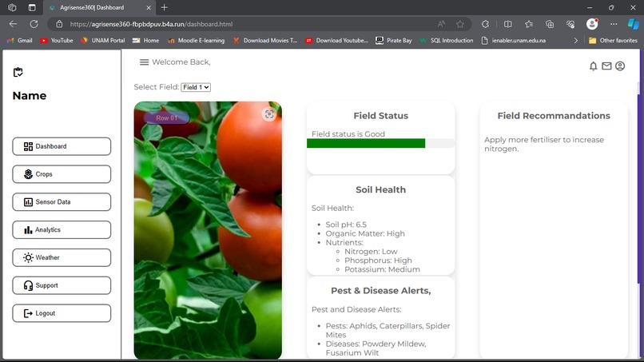
Task: Open the Favorites list icon
Action: coord(529,24)
